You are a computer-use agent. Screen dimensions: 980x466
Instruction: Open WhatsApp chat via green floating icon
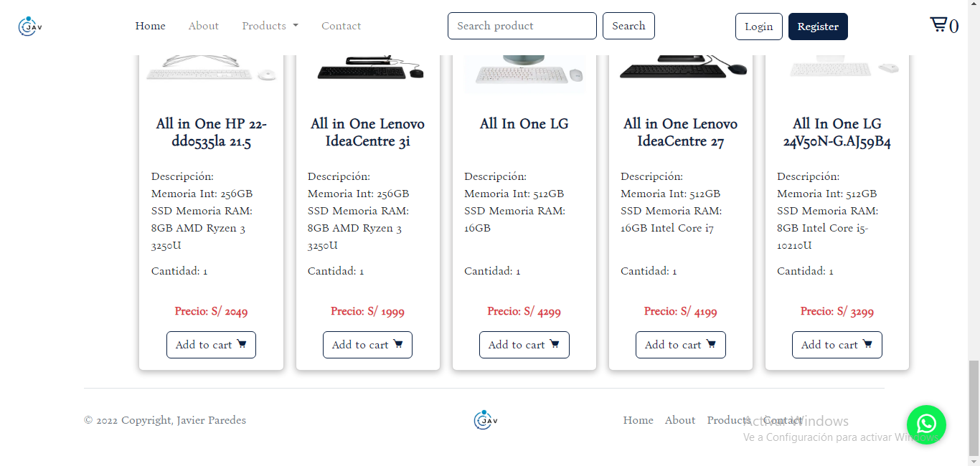926,424
